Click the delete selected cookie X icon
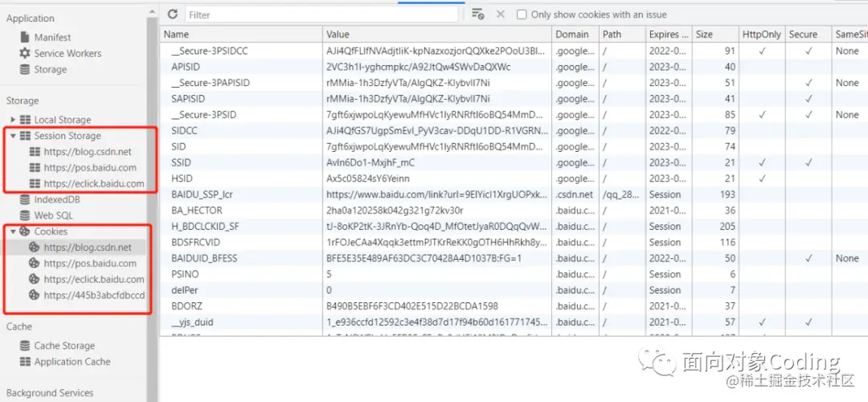868x402 pixels. [501, 14]
